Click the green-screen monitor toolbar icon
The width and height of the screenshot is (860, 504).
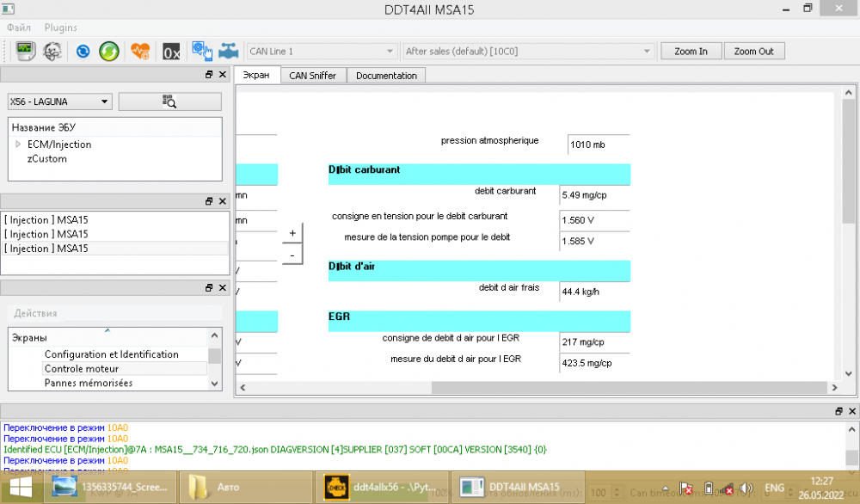click(25, 51)
